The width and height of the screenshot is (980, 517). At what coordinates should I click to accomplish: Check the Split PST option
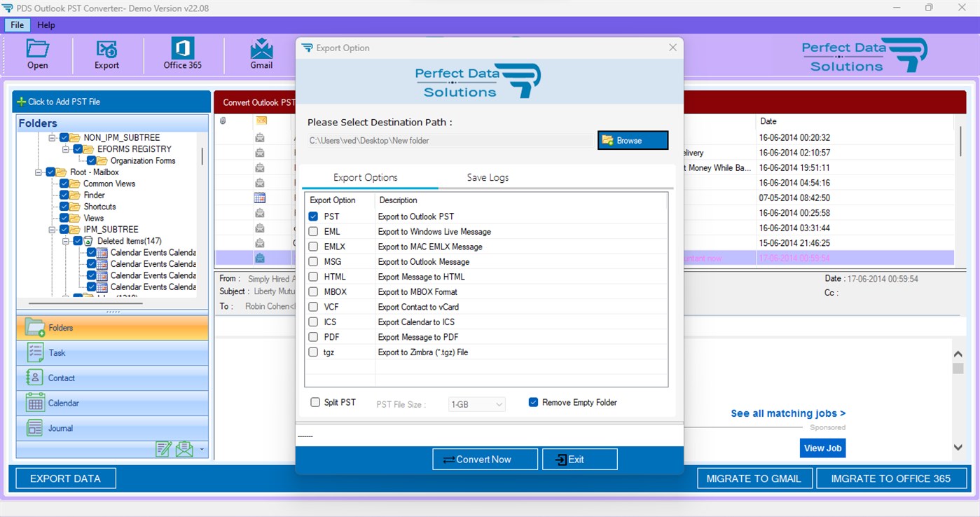point(315,402)
